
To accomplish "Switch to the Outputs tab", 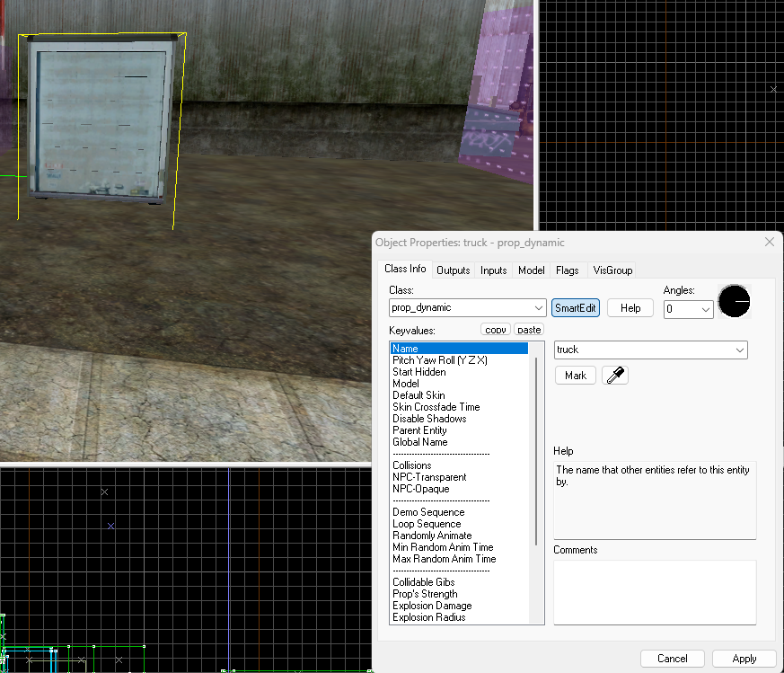I will pyautogui.click(x=453, y=270).
